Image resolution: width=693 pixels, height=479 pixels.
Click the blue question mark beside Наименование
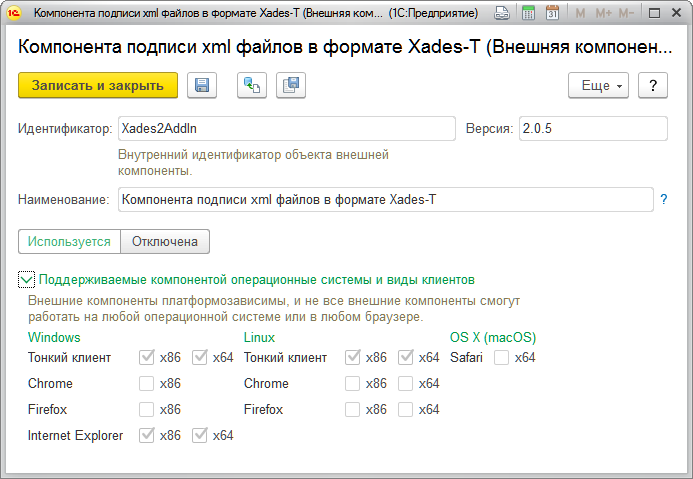[663, 199]
